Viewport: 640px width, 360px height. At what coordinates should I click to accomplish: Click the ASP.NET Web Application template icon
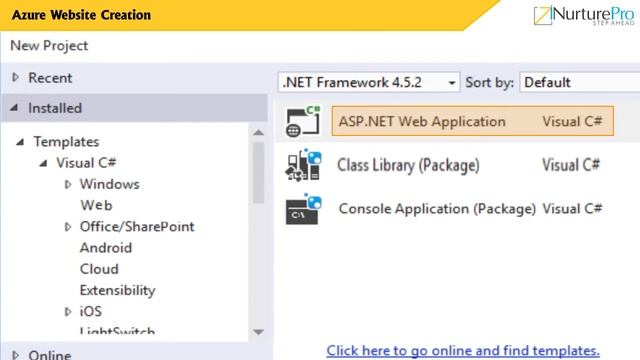click(x=303, y=121)
